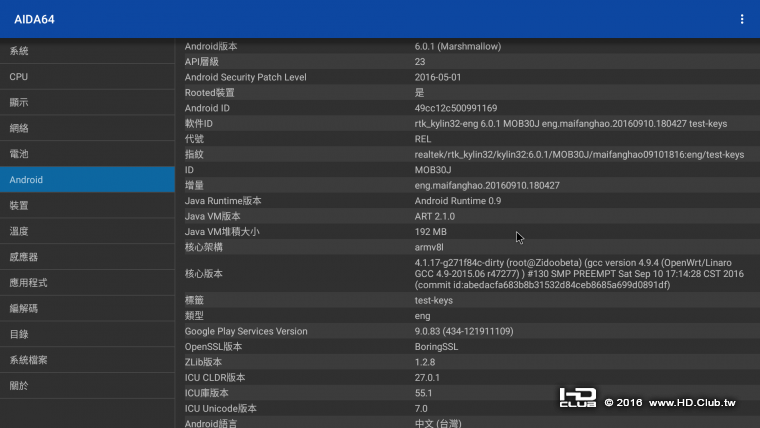The height and width of the screenshot is (428, 760).
Task: Select the ZLib版本 row label
Action: (x=203, y=362)
